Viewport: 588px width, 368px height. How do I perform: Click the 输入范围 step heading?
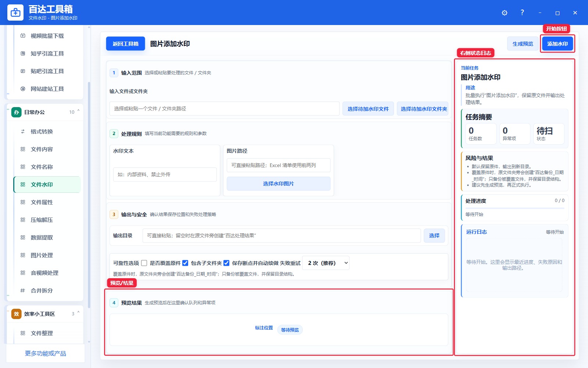[x=132, y=73]
